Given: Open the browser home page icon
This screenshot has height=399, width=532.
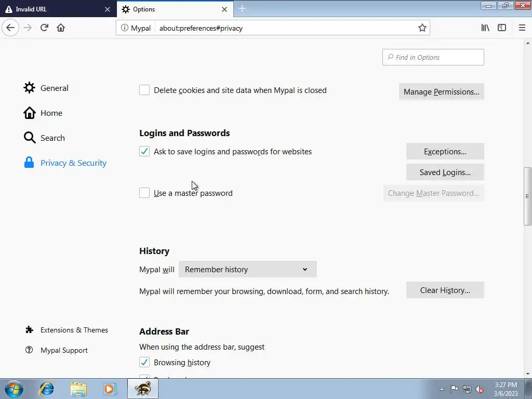Looking at the screenshot, I should (61, 28).
